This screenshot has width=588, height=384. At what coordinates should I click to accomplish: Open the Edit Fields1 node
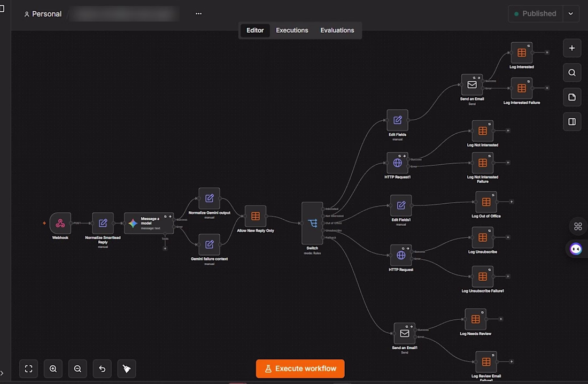tap(401, 205)
